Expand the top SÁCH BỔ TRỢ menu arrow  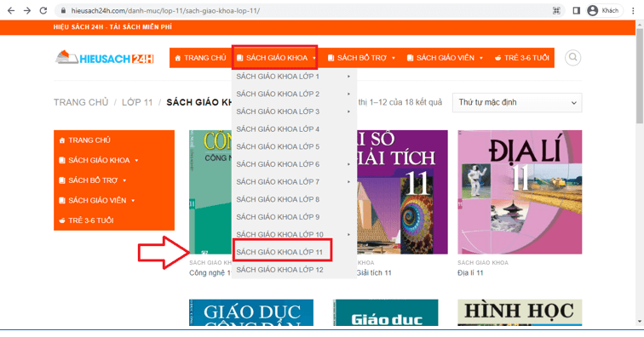pyautogui.click(x=394, y=58)
